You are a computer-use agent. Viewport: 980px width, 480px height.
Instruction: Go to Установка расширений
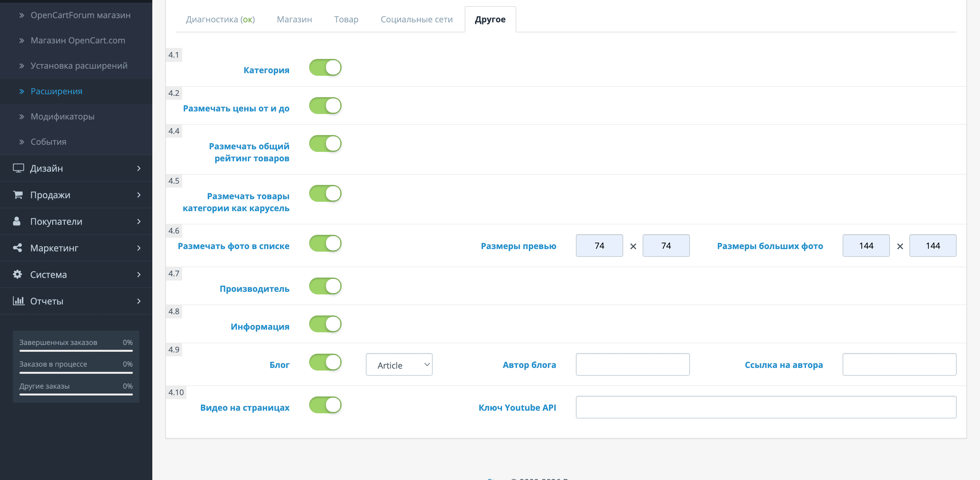click(79, 66)
